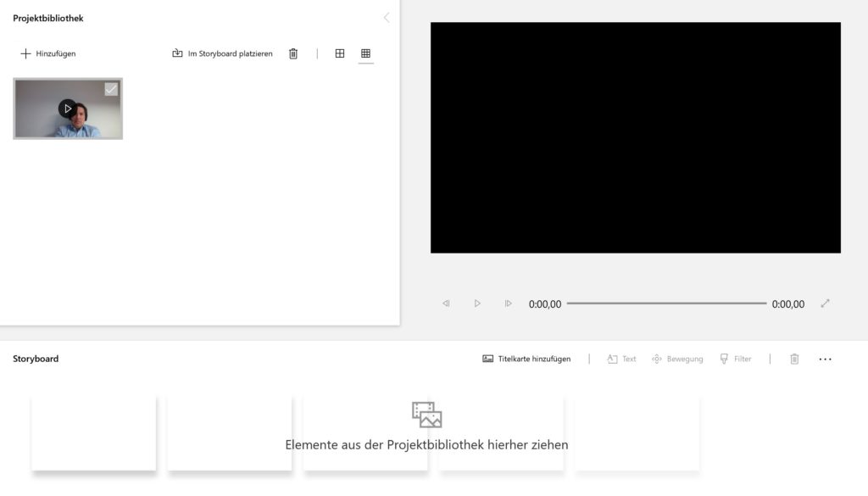This screenshot has width=868, height=496.
Task: Open the Bewegung motion tool
Action: 677,359
